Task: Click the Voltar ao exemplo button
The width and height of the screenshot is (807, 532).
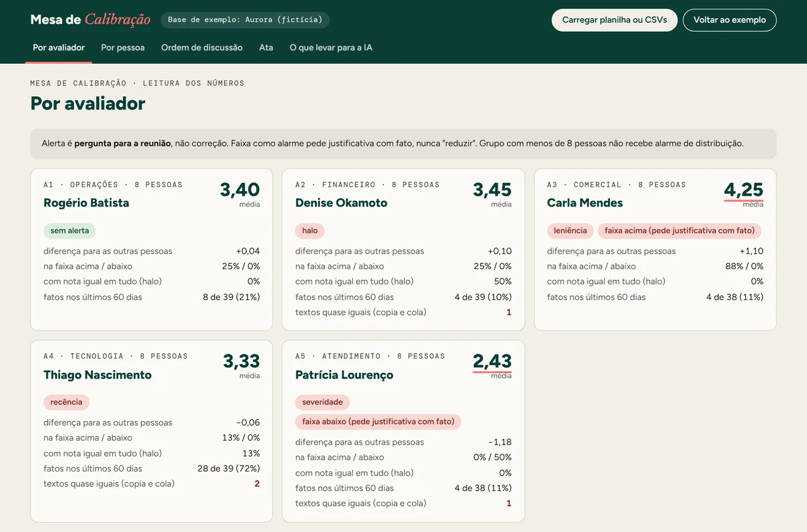Action: 730,20
